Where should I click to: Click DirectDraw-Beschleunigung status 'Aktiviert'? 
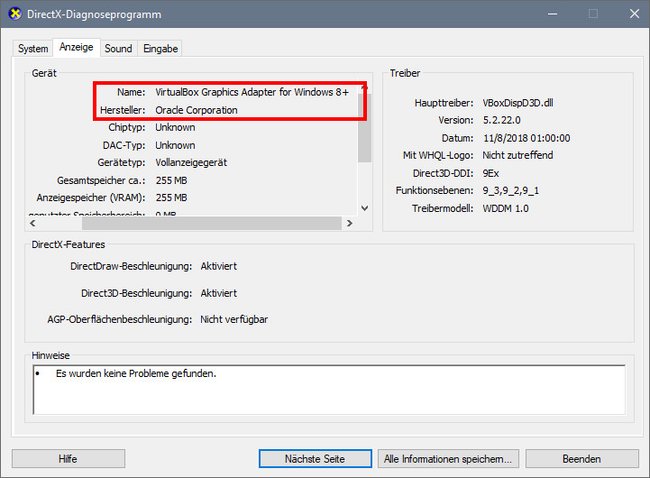pyautogui.click(x=219, y=266)
